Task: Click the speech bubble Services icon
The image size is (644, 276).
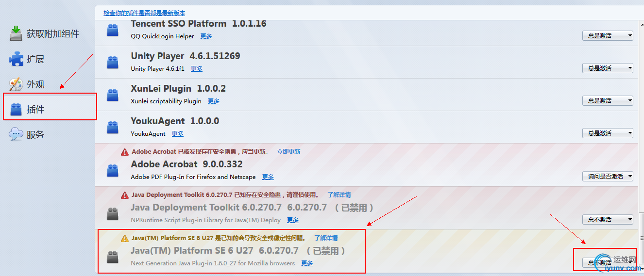Action: (x=16, y=134)
